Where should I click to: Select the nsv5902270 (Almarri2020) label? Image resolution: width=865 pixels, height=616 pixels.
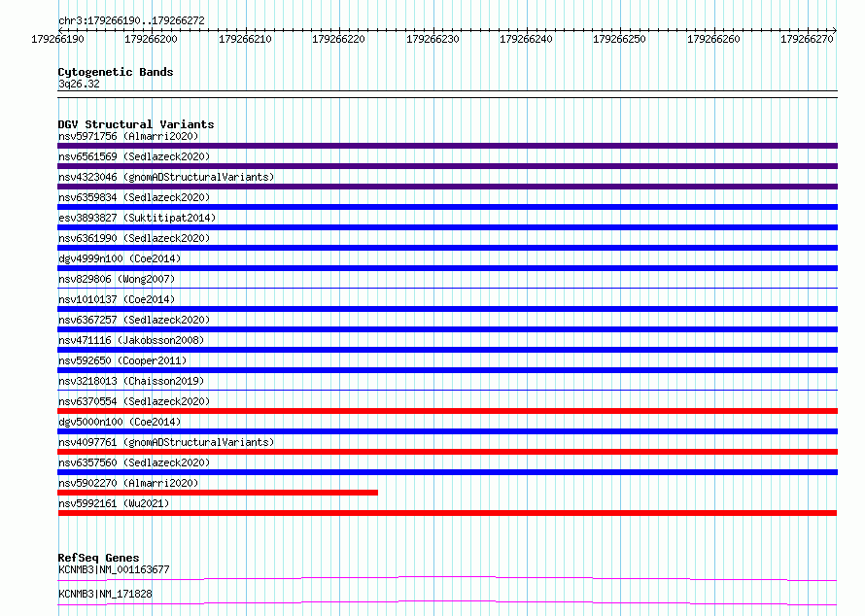coord(128,483)
